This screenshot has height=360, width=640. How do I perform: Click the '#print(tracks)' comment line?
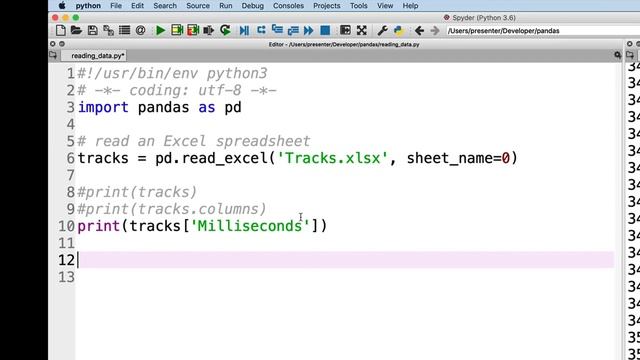137,192
